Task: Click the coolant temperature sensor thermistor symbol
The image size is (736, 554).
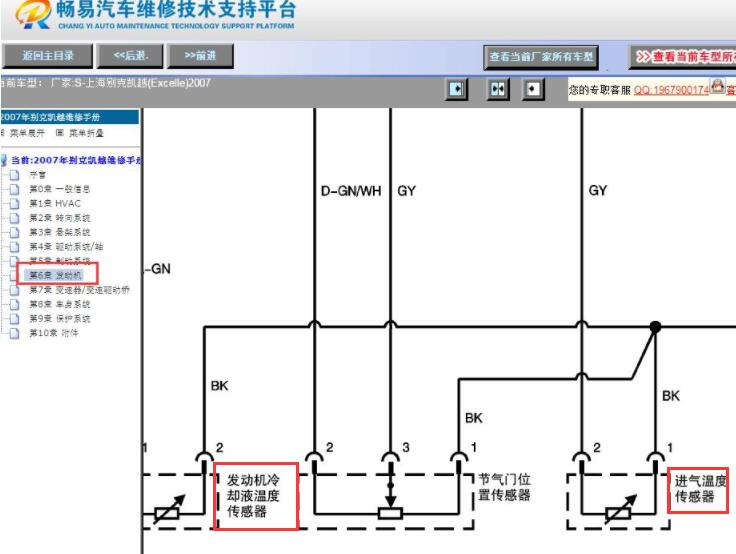Action: click(169, 510)
